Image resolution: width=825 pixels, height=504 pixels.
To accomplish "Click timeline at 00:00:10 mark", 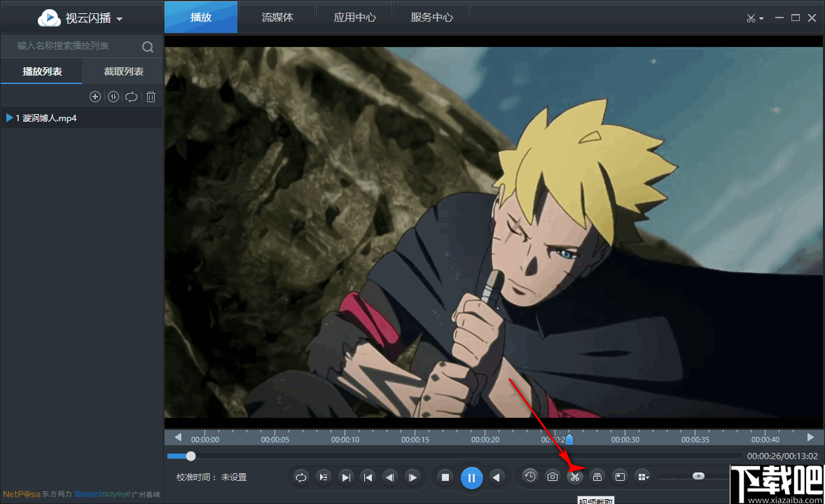I will 345,440.
